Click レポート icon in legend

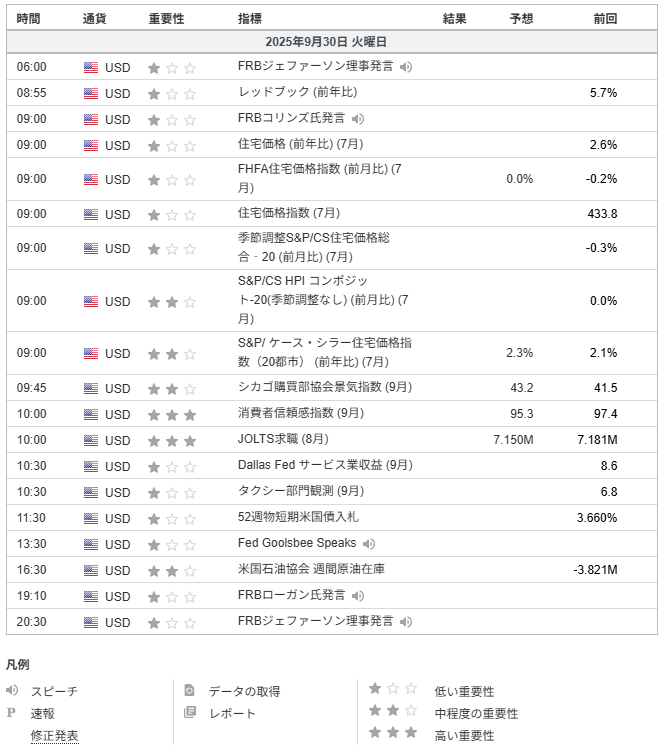(189, 713)
